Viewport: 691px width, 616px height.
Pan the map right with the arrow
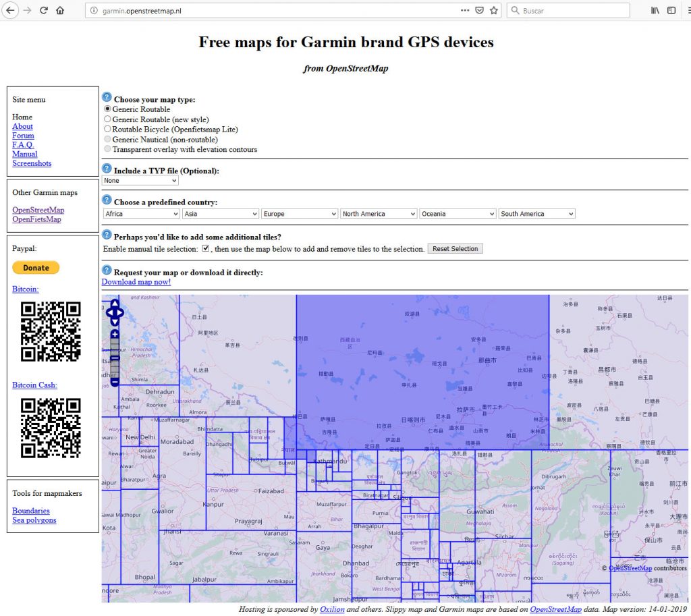(120, 313)
